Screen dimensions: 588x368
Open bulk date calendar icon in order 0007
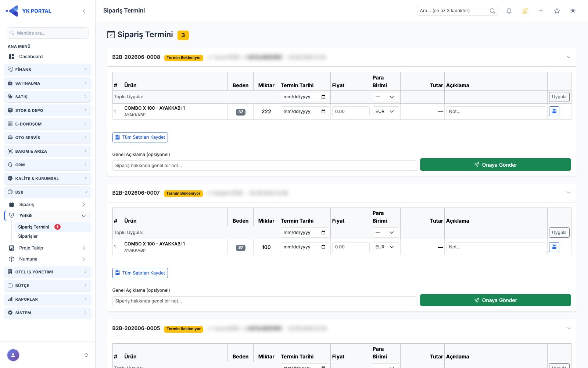[x=323, y=233]
